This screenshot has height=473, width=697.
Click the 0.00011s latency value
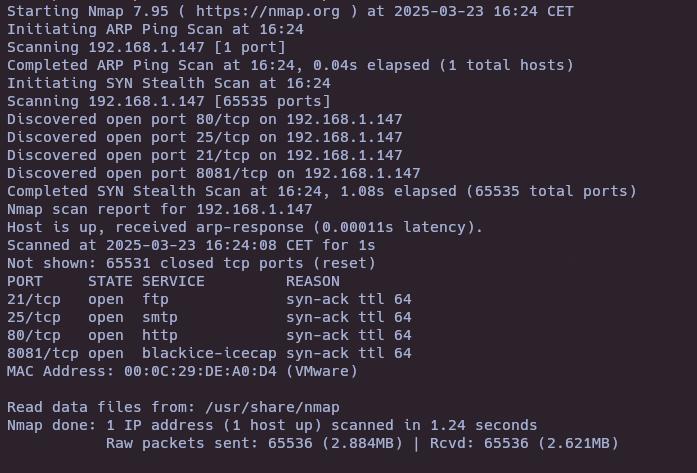[357, 227]
